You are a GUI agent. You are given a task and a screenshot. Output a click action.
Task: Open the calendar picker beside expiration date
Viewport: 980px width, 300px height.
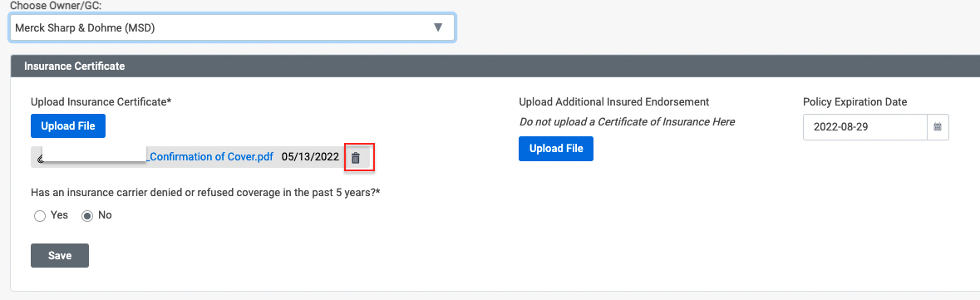click(x=938, y=127)
